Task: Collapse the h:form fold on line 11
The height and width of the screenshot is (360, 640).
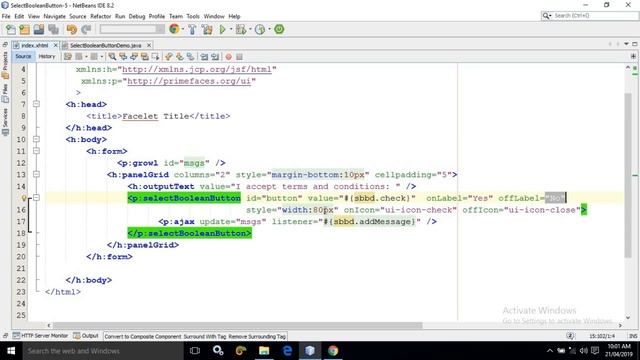Action: tap(36, 151)
